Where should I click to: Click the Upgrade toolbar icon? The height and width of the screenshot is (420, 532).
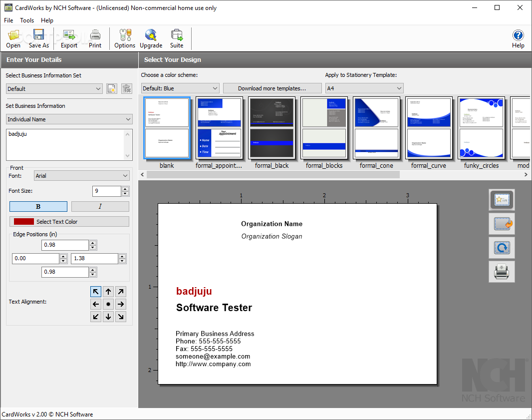[x=151, y=39]
